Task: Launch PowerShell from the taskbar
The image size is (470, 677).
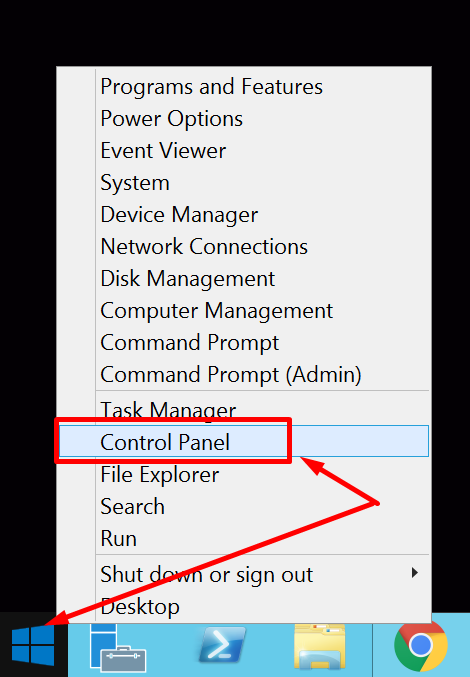Action: point(222,646)
